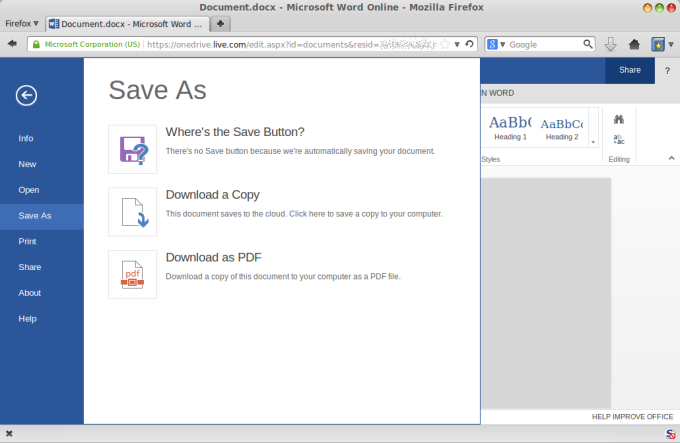Expand the Styles gallery arrow
The width and height of the screenshot is (680, 443).
pos(593,143)
